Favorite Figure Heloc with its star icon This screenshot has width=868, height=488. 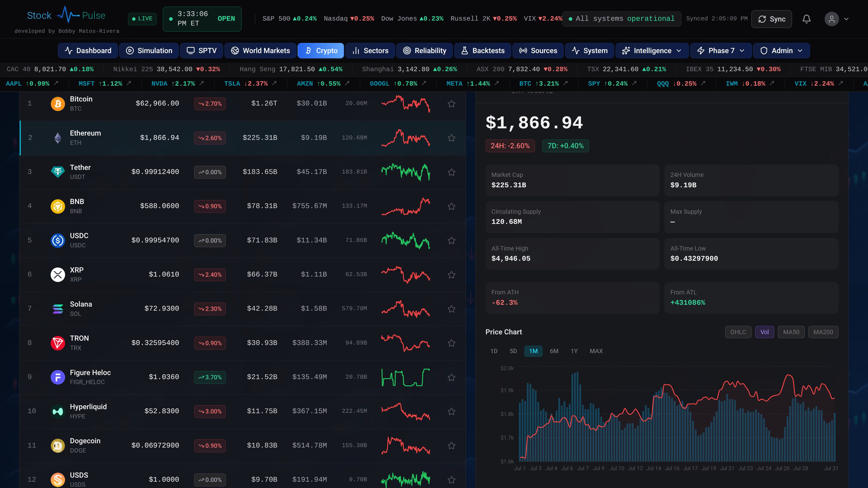[452, 377]
